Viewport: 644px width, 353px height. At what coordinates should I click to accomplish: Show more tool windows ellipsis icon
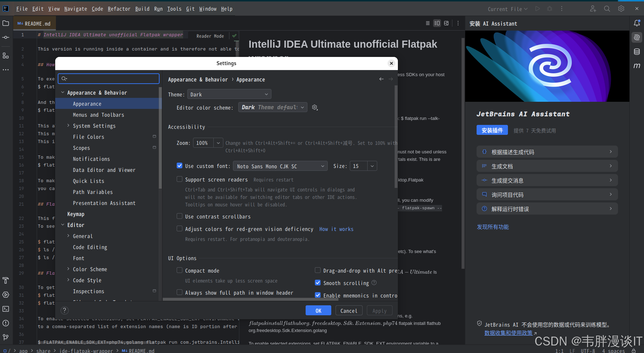6,70
